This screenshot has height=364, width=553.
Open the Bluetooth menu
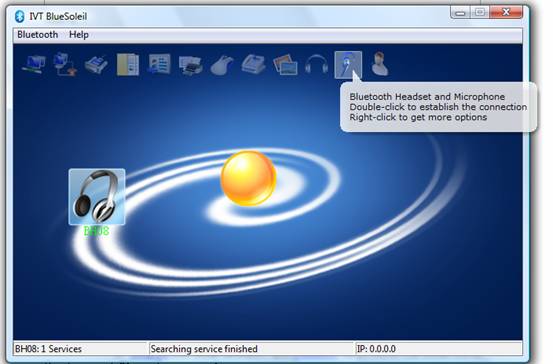tap(37, 35)
